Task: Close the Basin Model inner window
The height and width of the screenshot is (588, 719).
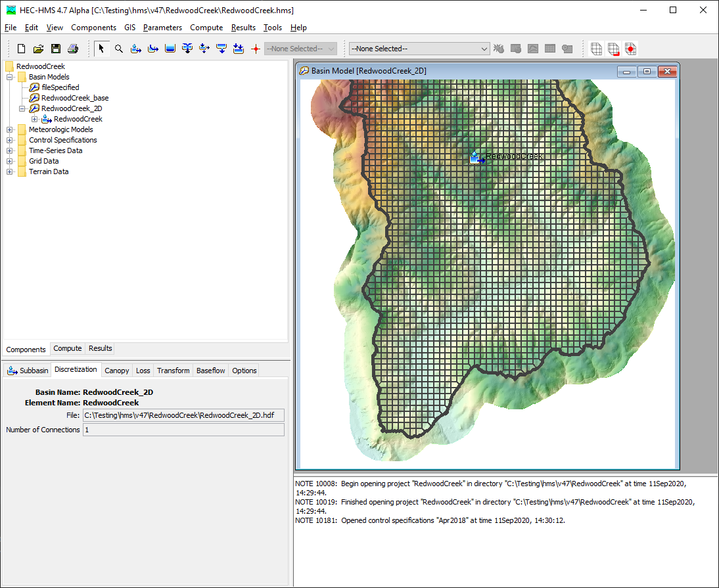Action: [668, 72]
